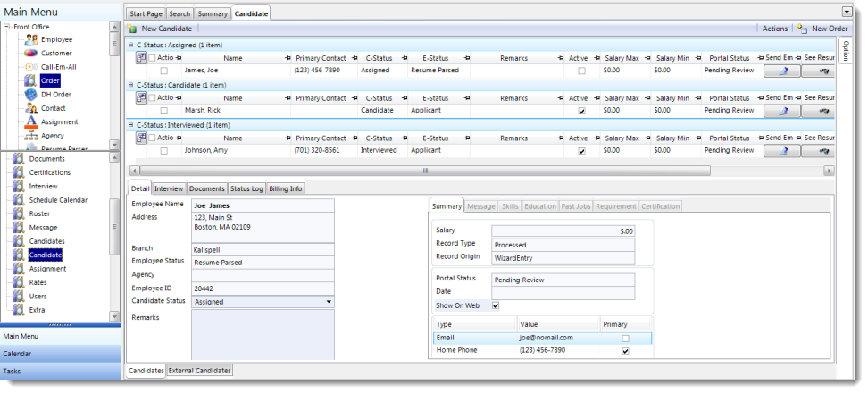Click the New Order button

[822, 29]
